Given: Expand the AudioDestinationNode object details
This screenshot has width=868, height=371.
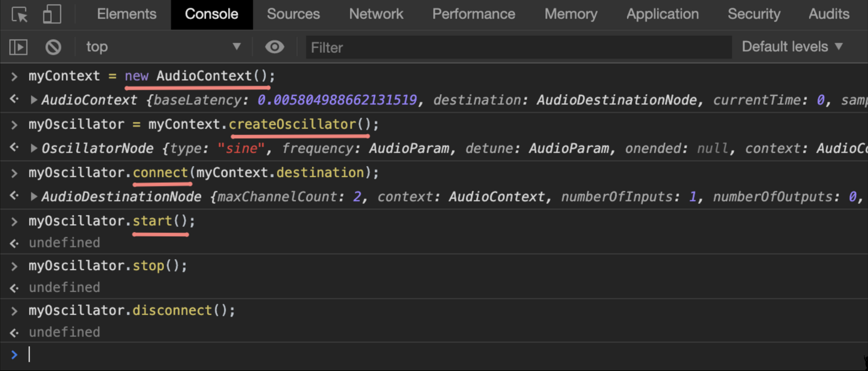Looking at the screenshot, I should (34, 196).
